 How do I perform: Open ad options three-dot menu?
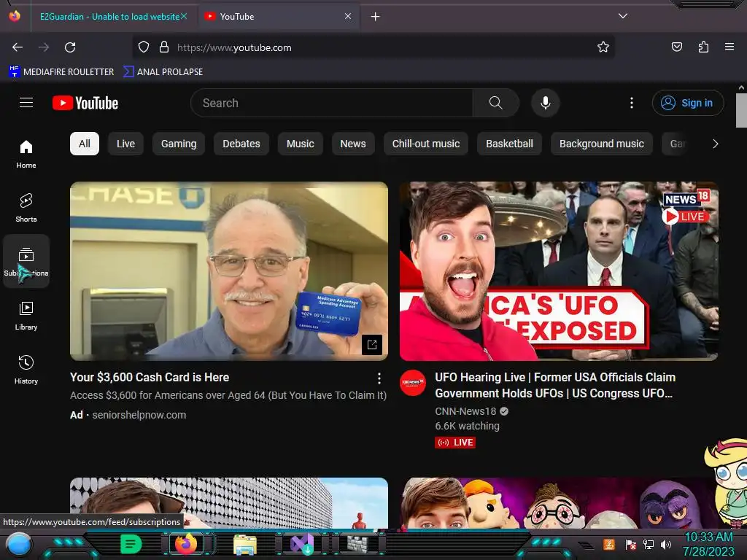pos(379,378)
